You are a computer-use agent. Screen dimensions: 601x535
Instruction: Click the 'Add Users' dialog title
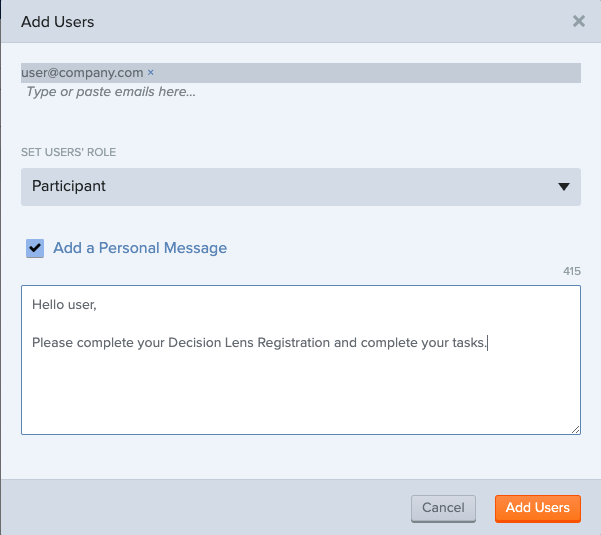(58, 21)
